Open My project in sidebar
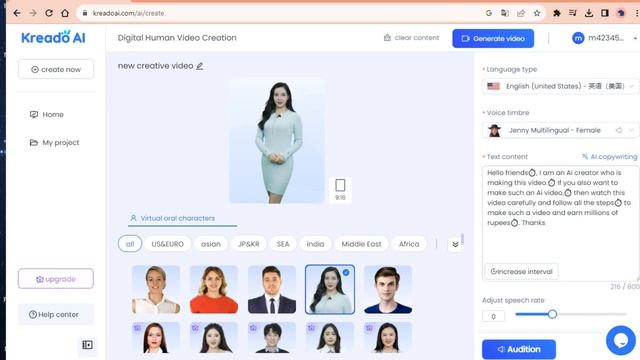Viewport: 640px width, 360px height. click(54, 142)
